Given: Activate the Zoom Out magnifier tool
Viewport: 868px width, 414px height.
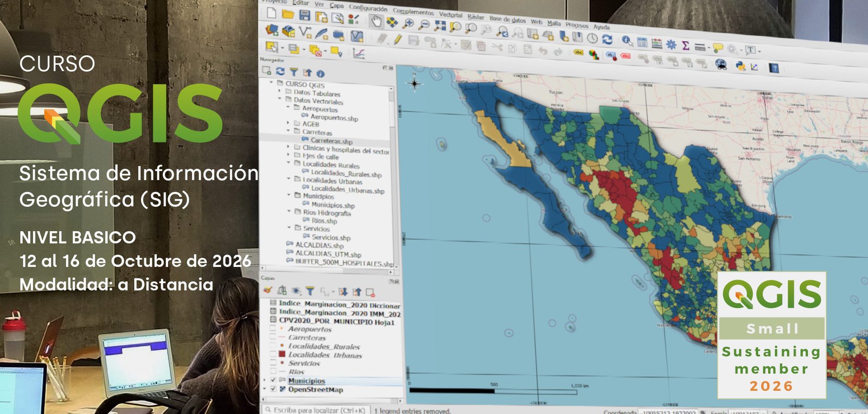Looking at the screenshot, I should pyautogui.click(x=424, y=24).
